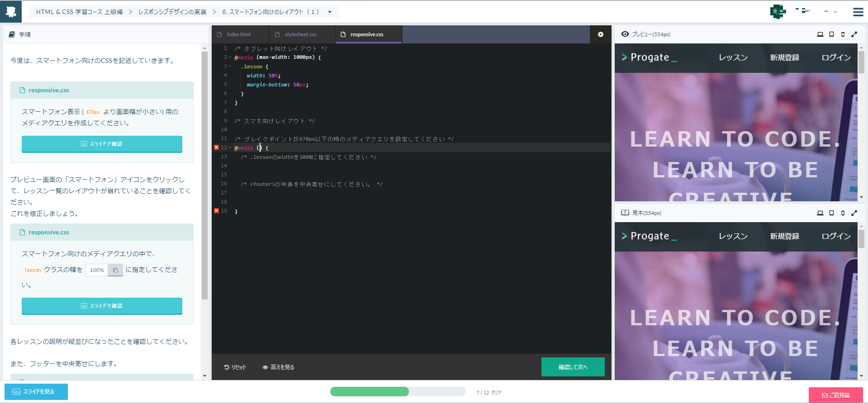Click the error marker on line 19
The height and width of the screenshot is (404, 868).
pos(216,211)
